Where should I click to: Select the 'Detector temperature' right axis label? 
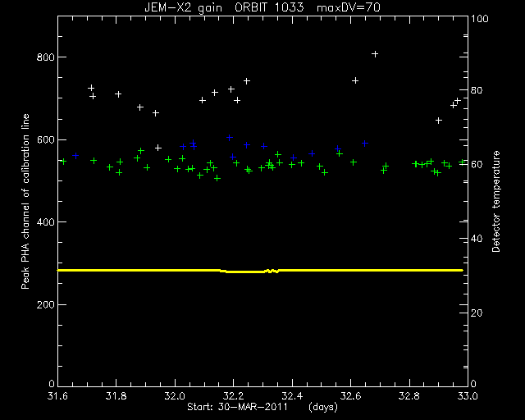click(x=495, y=201)
